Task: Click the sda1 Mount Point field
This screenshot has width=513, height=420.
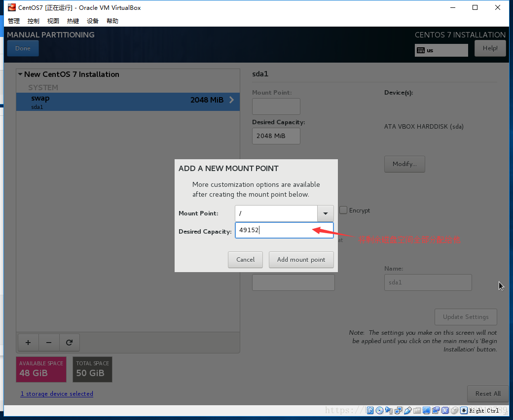Action: click(276, 106)
